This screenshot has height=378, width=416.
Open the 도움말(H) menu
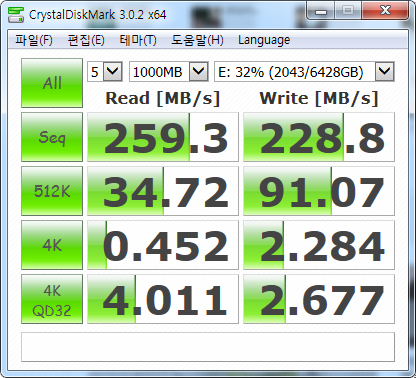[x=197, y=40]
